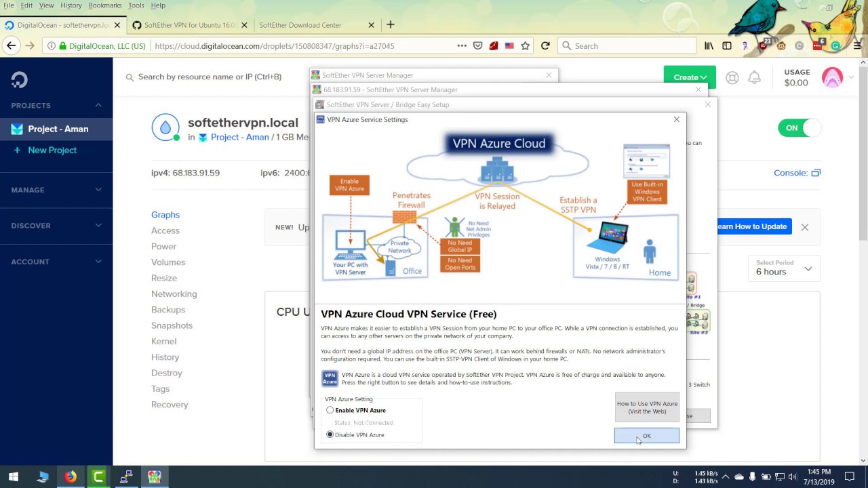Viewport: 868px width, 488px height.
Task: Open page actions three-dots menu
Action: (462, 46)
